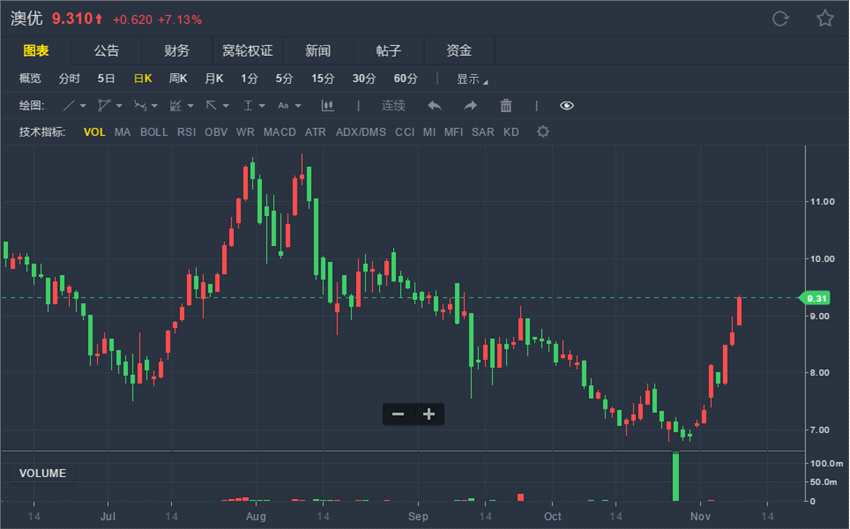
Task: Enable the RSI indicator
Action: (186, 132)
